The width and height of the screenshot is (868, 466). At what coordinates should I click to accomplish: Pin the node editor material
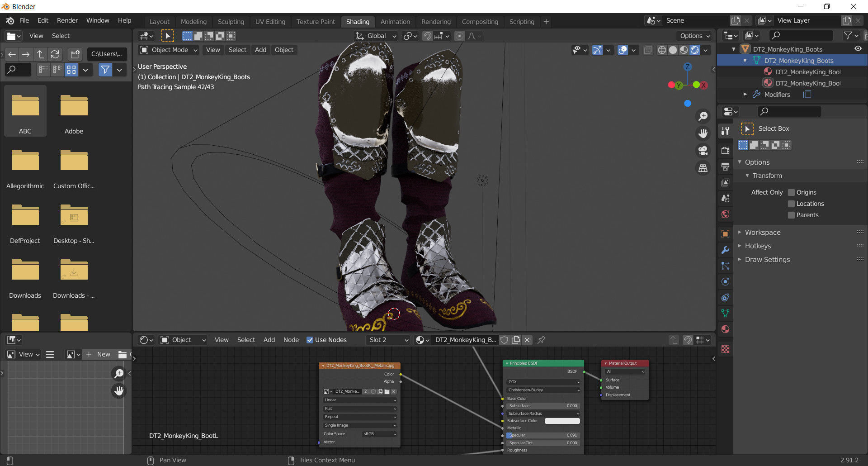point(541,340)
